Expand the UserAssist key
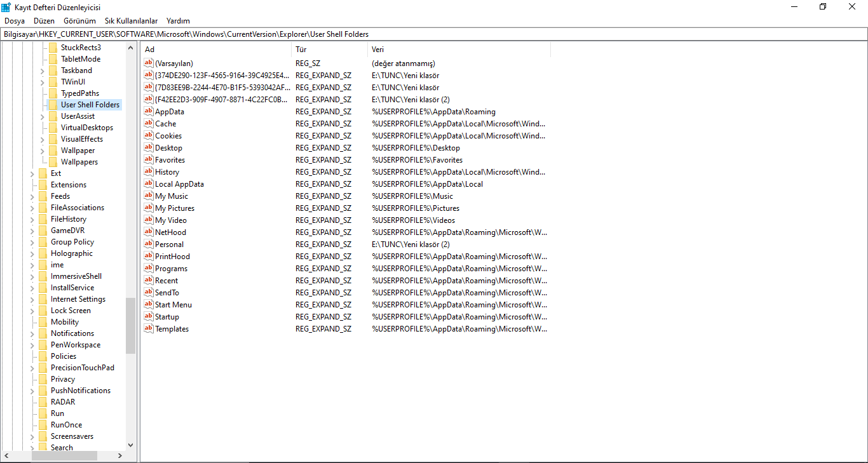This screenshot has height=463, width=868. [x=43, y=116]
